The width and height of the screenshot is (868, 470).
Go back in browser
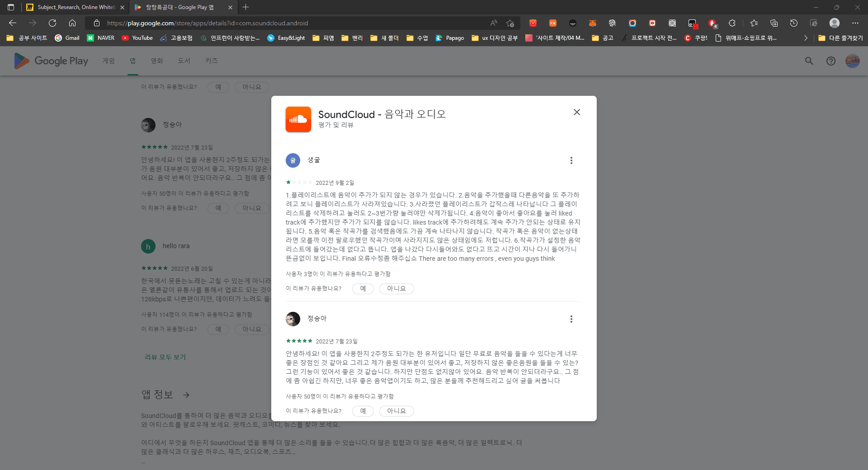[13, 23]
